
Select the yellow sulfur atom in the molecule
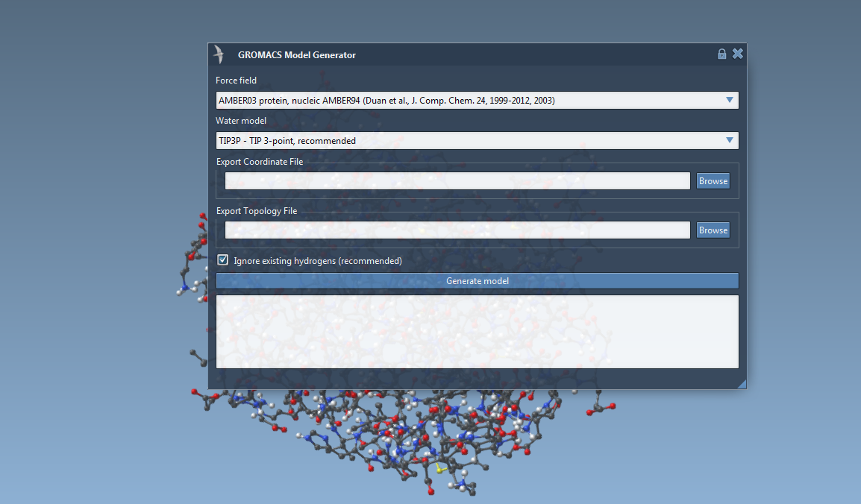click(x=439, y=470)
